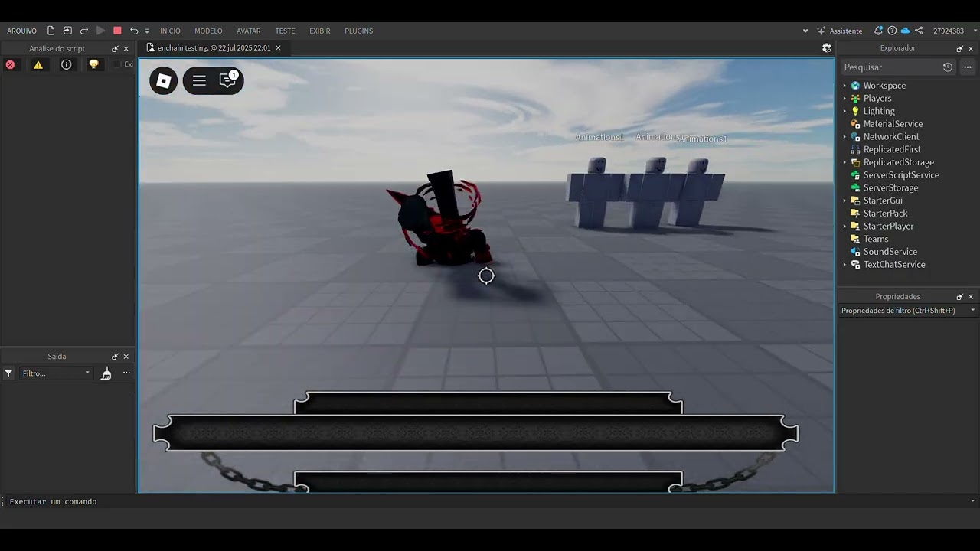Open the explorer search history icon

tap(948, 67)
